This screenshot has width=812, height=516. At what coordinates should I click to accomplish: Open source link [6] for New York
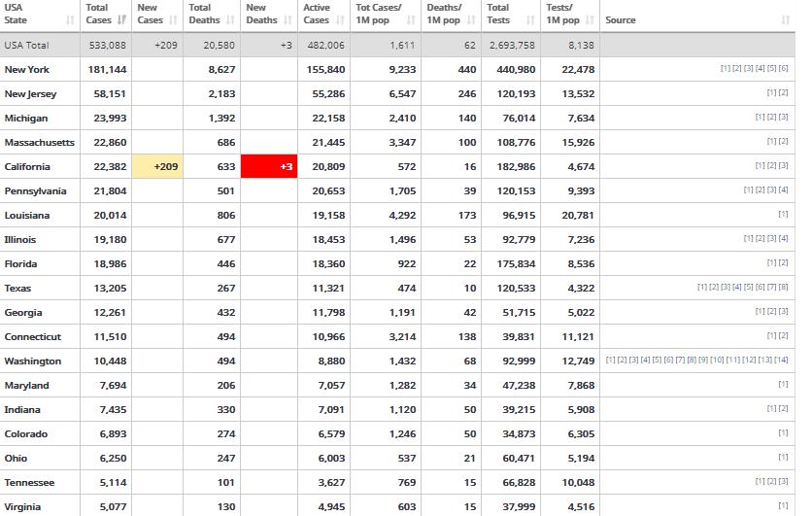783,70
